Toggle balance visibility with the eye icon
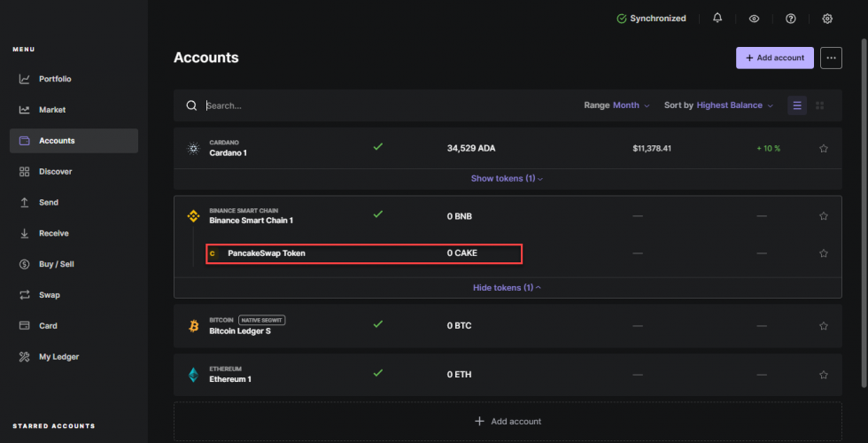This screenshot has height=443, width=868. pyautogui.click(x=754, y=19)
